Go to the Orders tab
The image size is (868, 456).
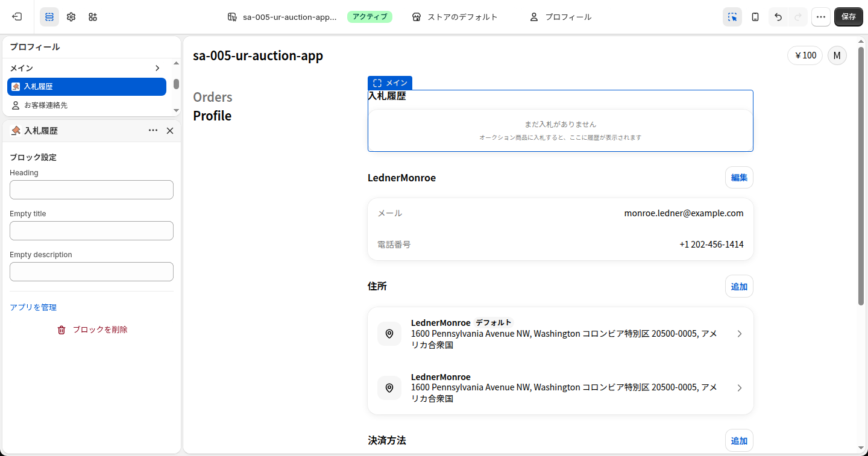tap(213, 97)
